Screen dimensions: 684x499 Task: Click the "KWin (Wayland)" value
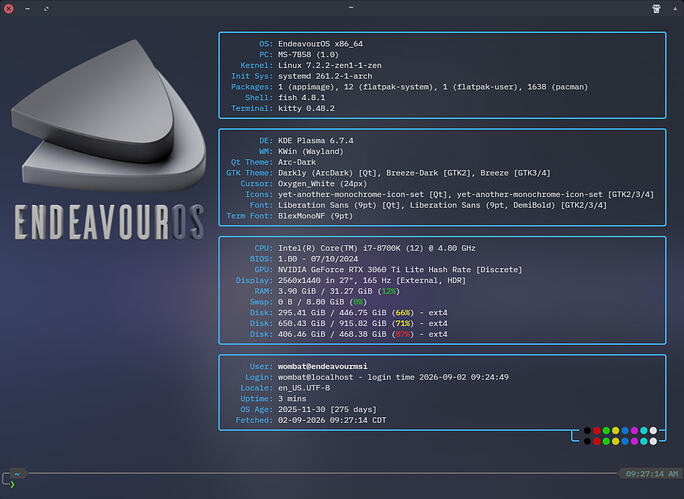[311, 151]
